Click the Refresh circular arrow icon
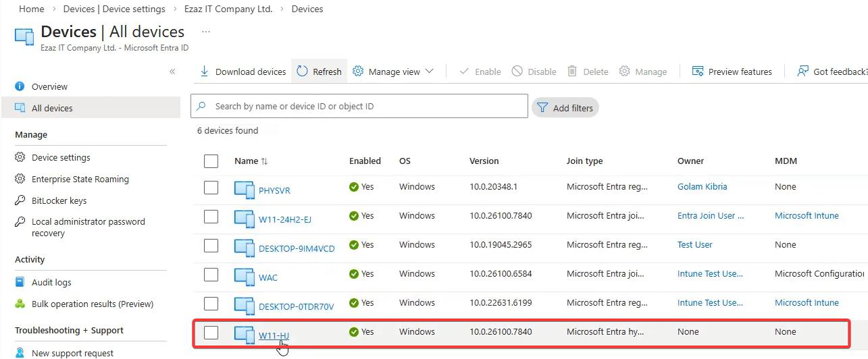Image resolution: width=868 pixels, height=359 pixels. pos(302,71)
